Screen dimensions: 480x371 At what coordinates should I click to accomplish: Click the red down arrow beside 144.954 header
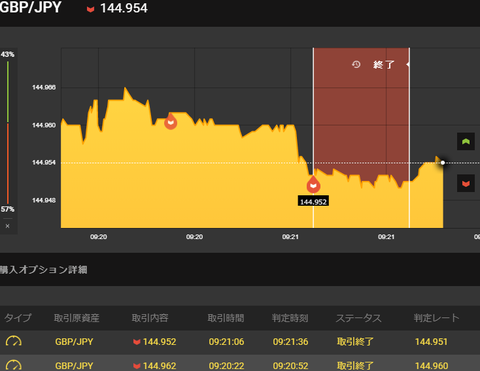90,9
